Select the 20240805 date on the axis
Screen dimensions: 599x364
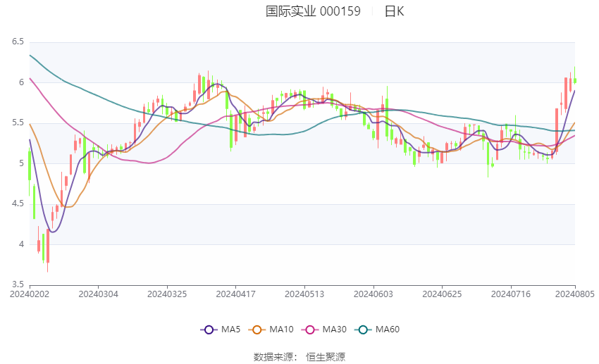[x=576, y=293]
